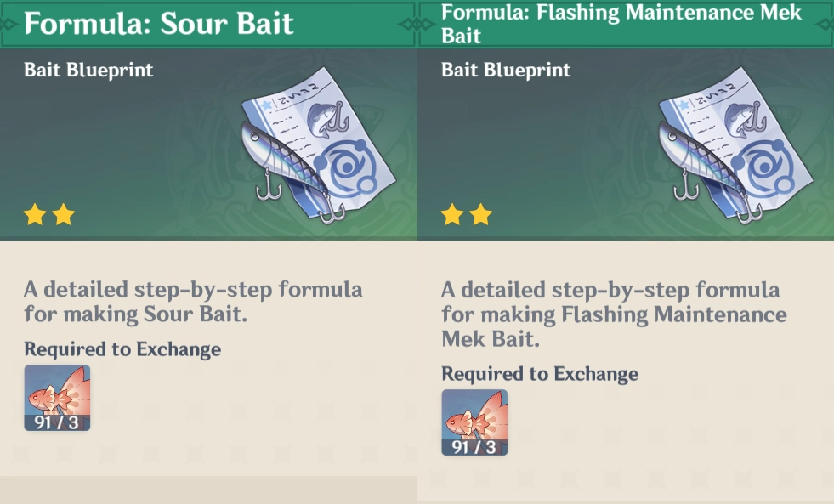The height and width of the screenshot is (504, 834).
Task: Click the Flashing Maintenance Mek Bait blueprint icon
Action: click(x=735, y=144)
